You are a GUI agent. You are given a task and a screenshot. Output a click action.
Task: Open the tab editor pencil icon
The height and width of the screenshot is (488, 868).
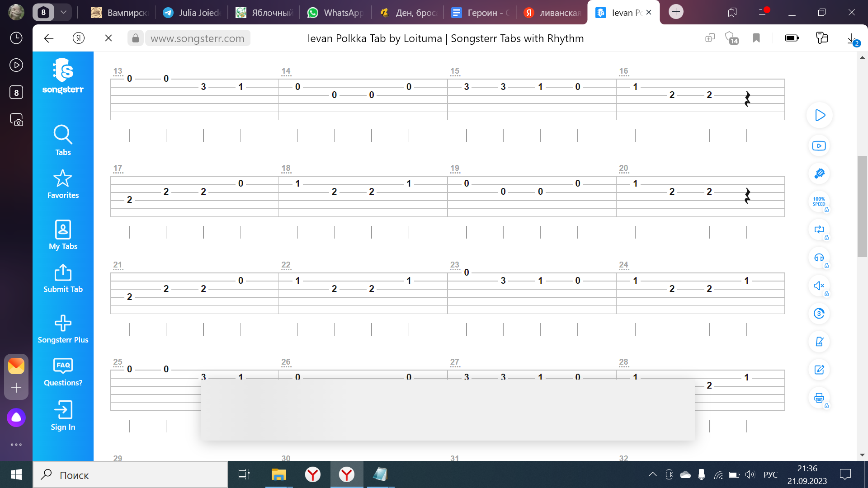pyautogui.click(x=819, y=370)
